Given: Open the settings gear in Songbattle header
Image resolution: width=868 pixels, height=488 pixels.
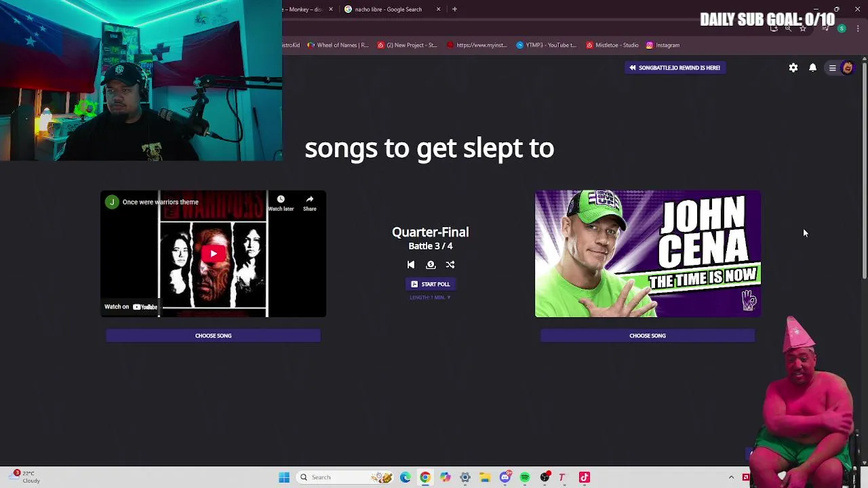Looking at the screenshot, I should 793,68.
